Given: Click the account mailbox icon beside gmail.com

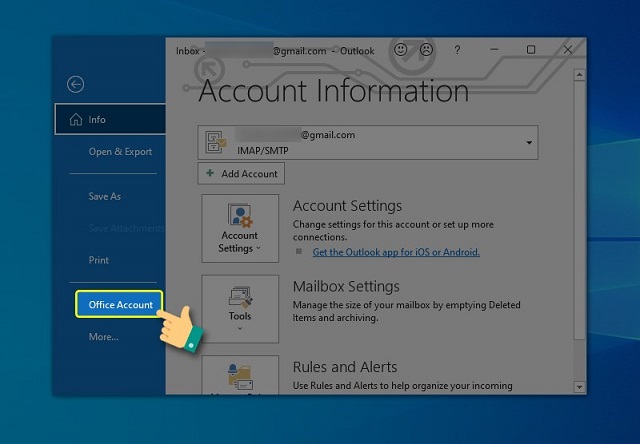Looking at the screenshot, I should [x=215, y=142].
